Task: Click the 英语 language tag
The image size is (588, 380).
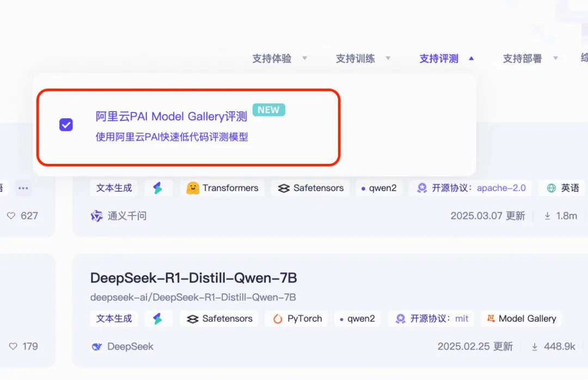Action: coord(563,188)
